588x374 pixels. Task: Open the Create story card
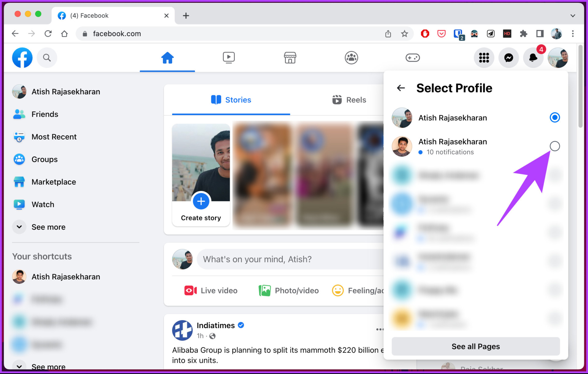pos(201,175)
